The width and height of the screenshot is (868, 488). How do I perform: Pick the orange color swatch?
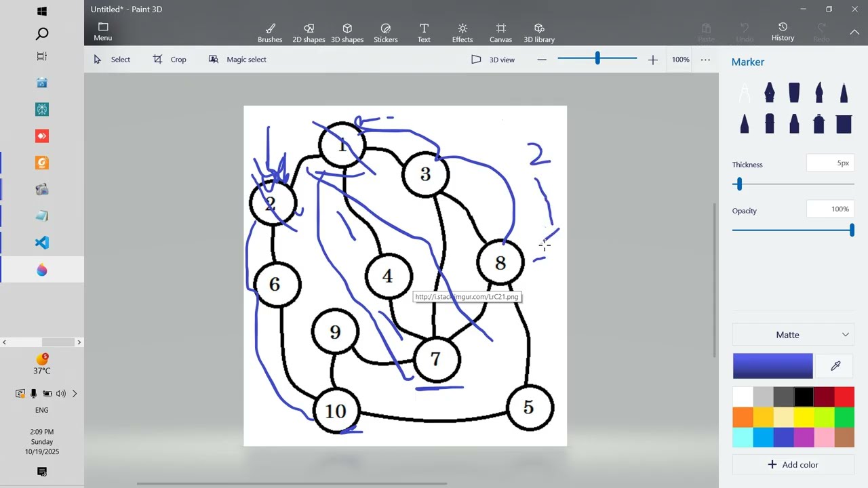[x=743, y=418]
